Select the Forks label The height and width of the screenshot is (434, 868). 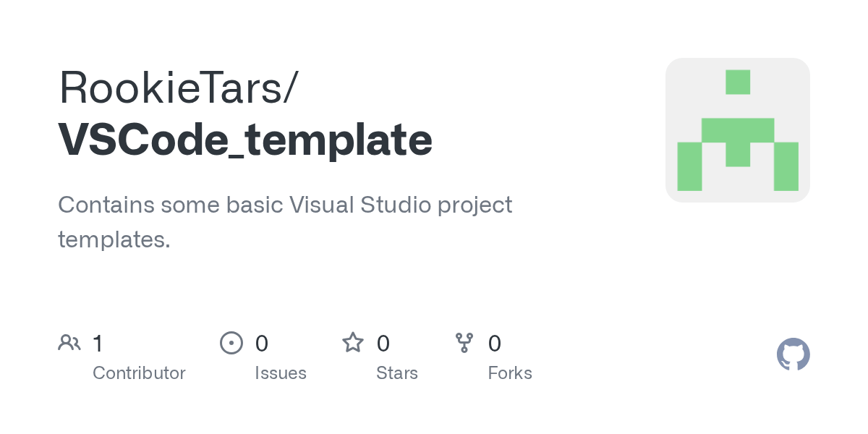pos(510,373)
